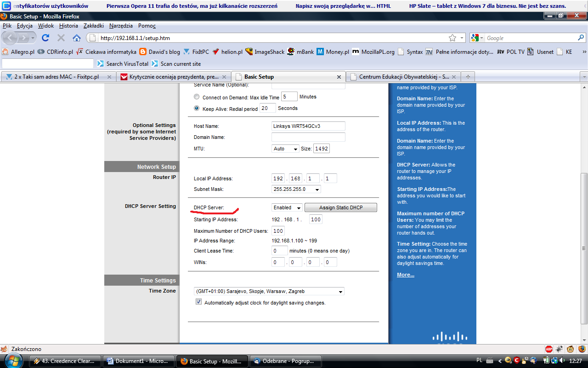The image size is (588, 368).
Task: Select Keep Alive radio button
Action: click(197, 109)
